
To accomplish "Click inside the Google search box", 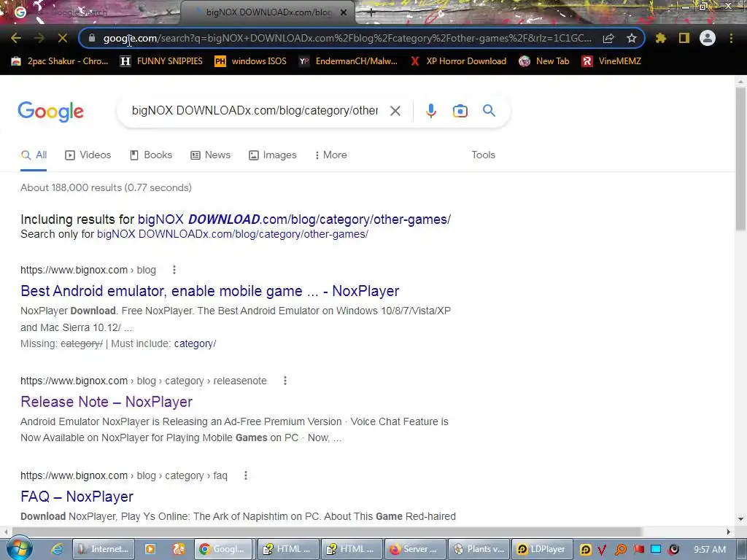I will [255, 111].
